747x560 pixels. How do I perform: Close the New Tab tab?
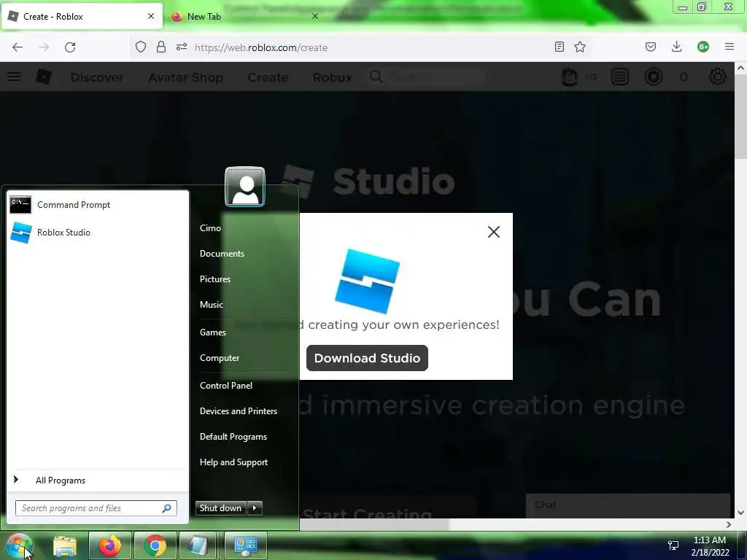[x=315, y=16]
